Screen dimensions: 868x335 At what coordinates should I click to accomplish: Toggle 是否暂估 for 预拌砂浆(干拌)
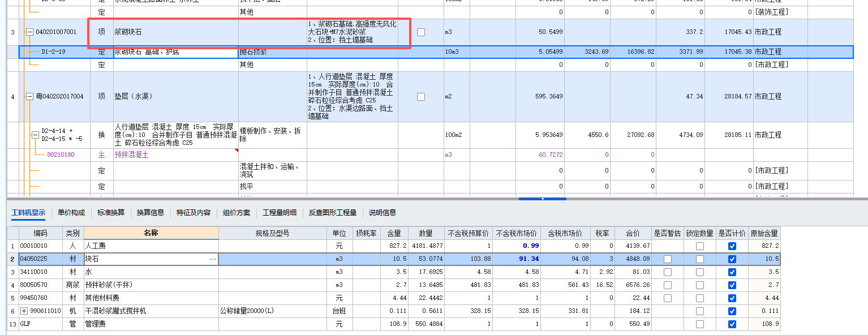coord(668,285)
